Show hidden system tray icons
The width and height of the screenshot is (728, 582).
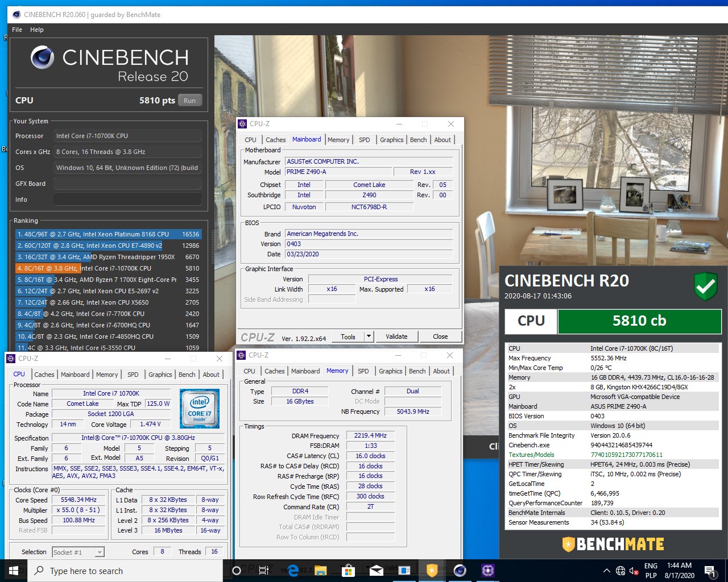point(607,571)
